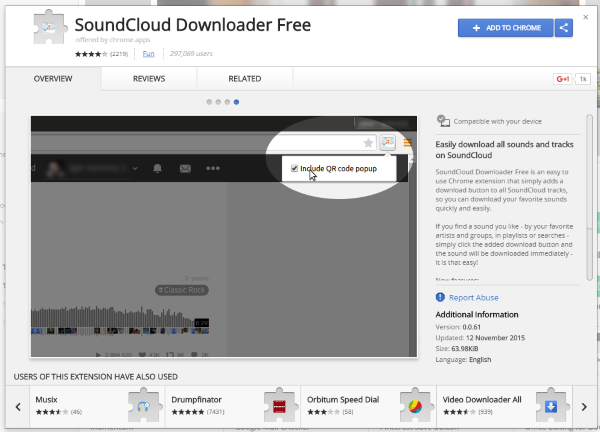Click the Additional Information heading

point(477,315)
